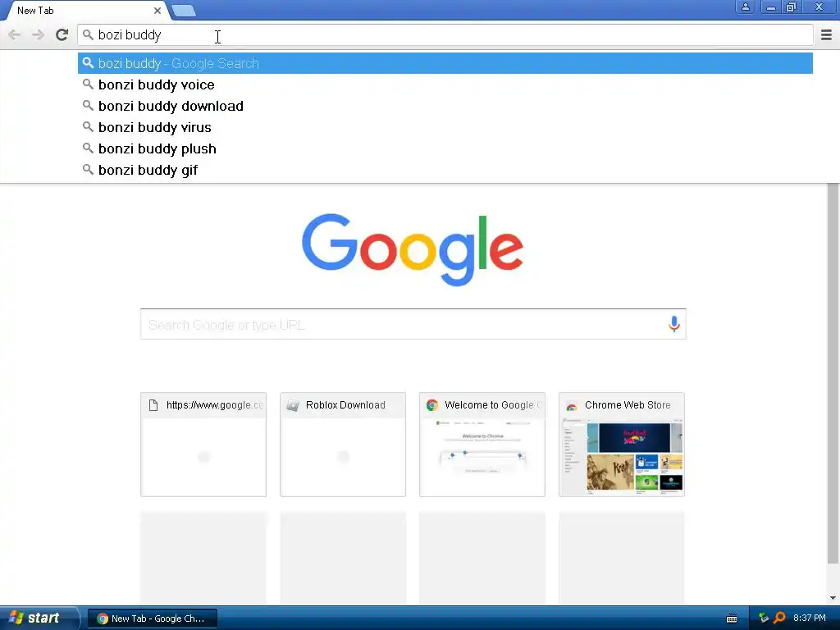Select 'bozi buddy - Google Search' suggestion
Viewport: 840px width, 630px height.
pyautogui.click(x=445, y=63)
